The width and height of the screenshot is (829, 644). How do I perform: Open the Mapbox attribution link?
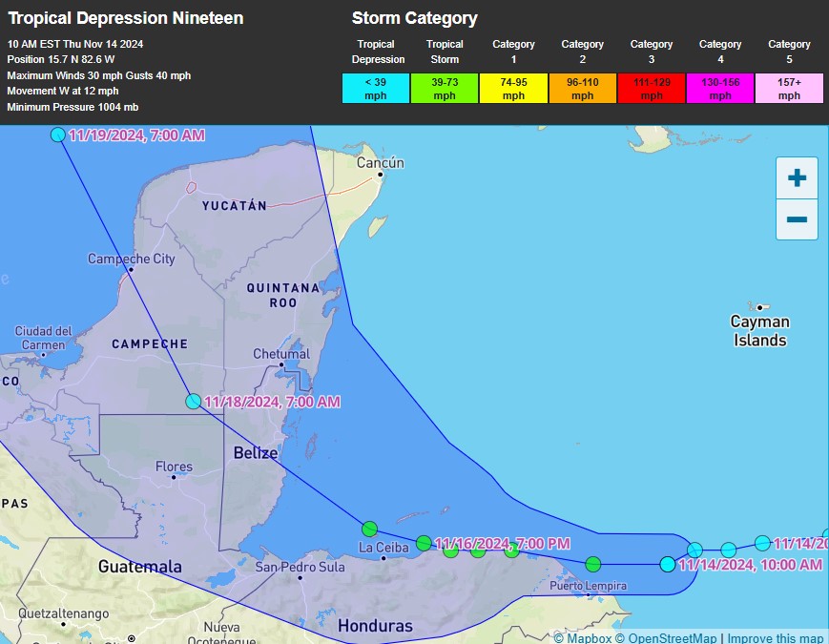[582, 637]
